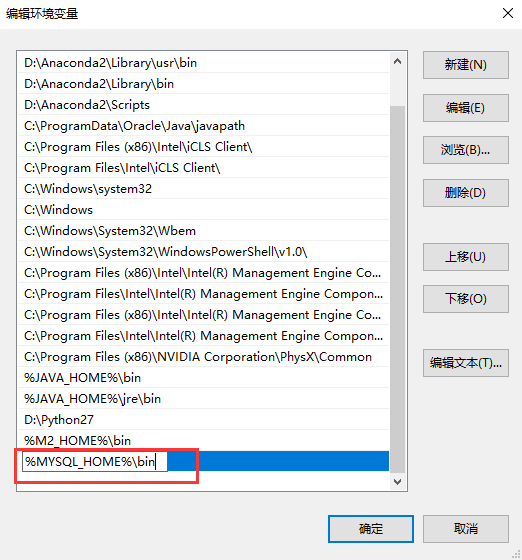
Task: Confirm with the 确定 button
Action: pos(371,529)
